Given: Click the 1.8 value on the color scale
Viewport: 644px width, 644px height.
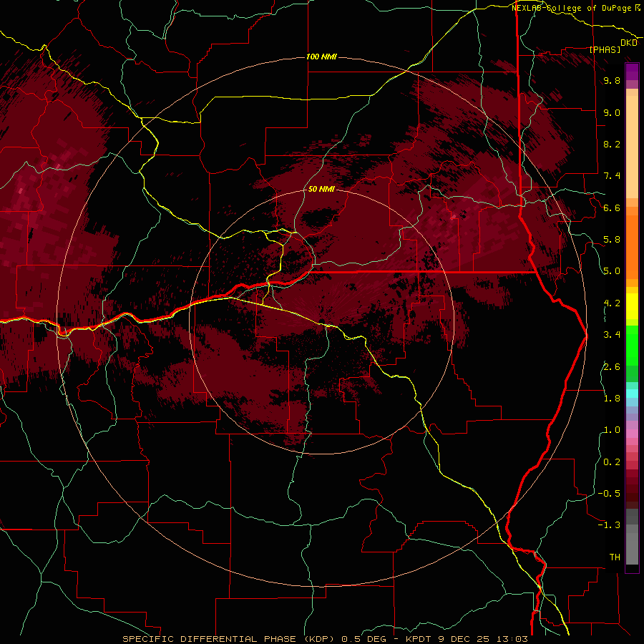Looking at the screenshot, I should pyautogui.click(x=612, y=398).
